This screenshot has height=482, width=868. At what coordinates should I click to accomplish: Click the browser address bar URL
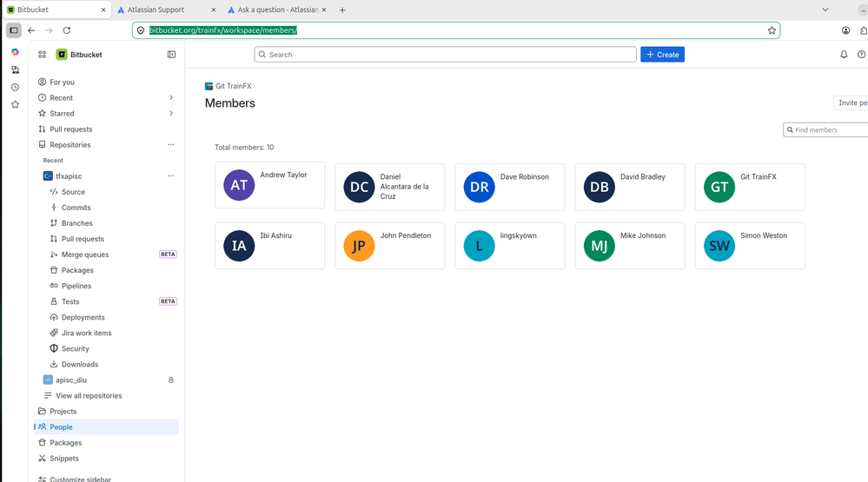click(223, 30)
